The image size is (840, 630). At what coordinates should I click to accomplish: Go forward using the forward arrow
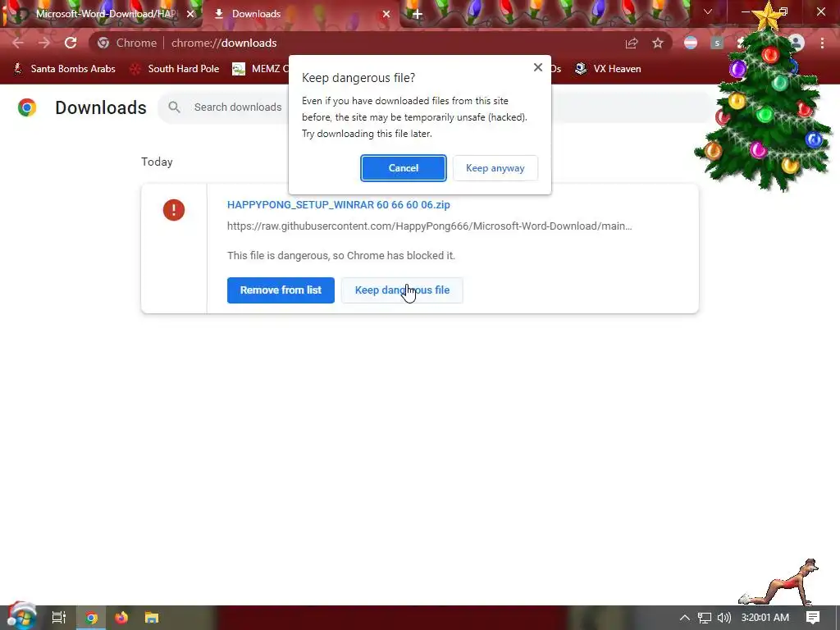(44, 43)
